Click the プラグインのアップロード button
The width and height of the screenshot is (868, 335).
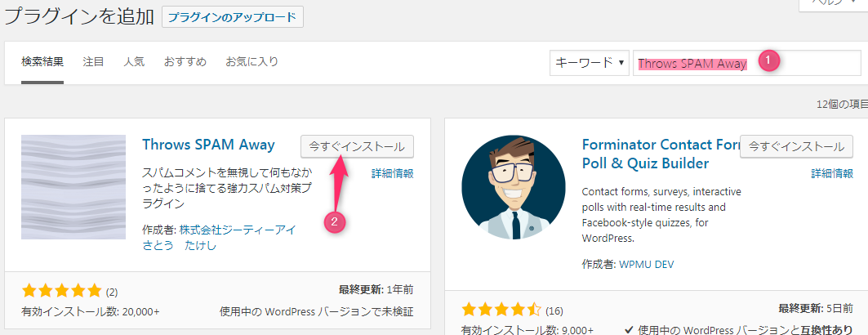tap(233, 16)
